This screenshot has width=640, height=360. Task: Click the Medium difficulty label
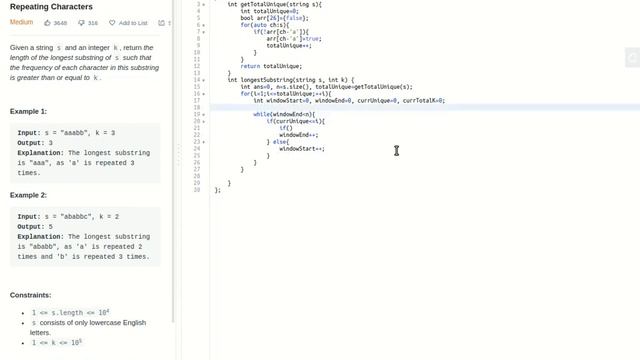point(21,22)
